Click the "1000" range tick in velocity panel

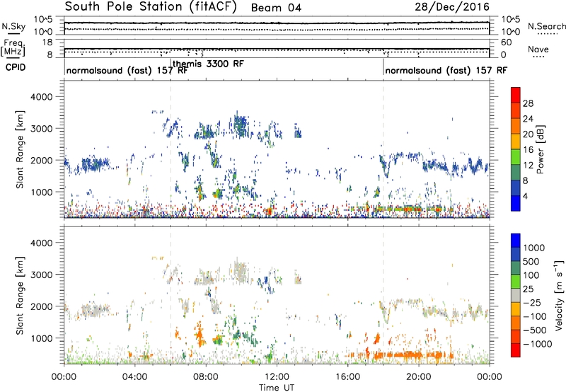coord(41,338)
